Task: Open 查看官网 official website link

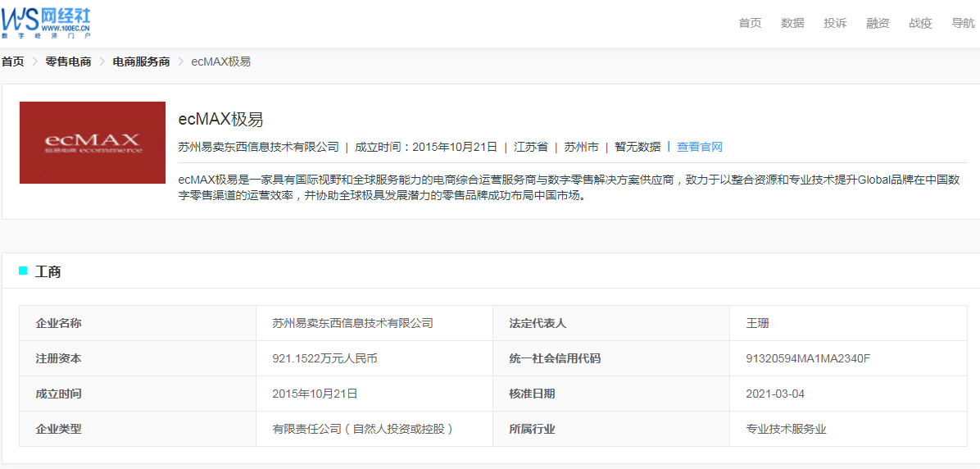Action: [x=700, y=148]
